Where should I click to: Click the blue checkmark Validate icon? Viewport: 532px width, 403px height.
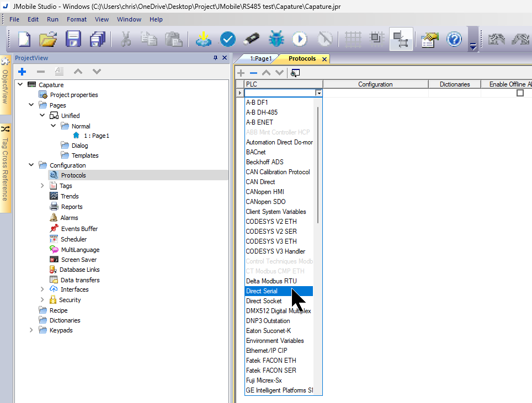227,39
